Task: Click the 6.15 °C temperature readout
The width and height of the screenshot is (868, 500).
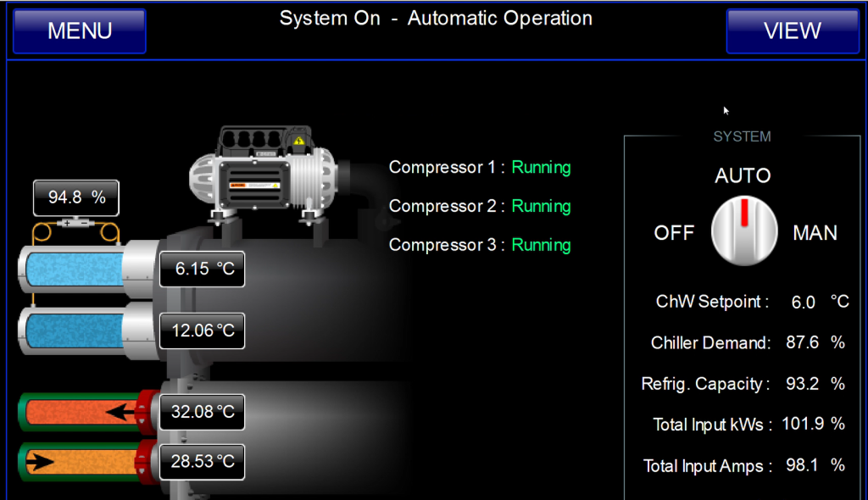Action: (x=202, y=269)
